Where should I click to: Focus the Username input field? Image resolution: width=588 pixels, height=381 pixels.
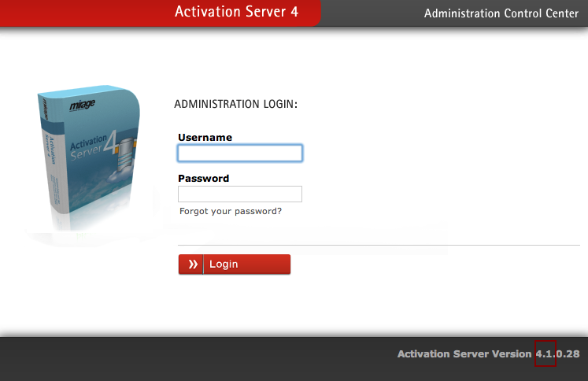(240, 153)
